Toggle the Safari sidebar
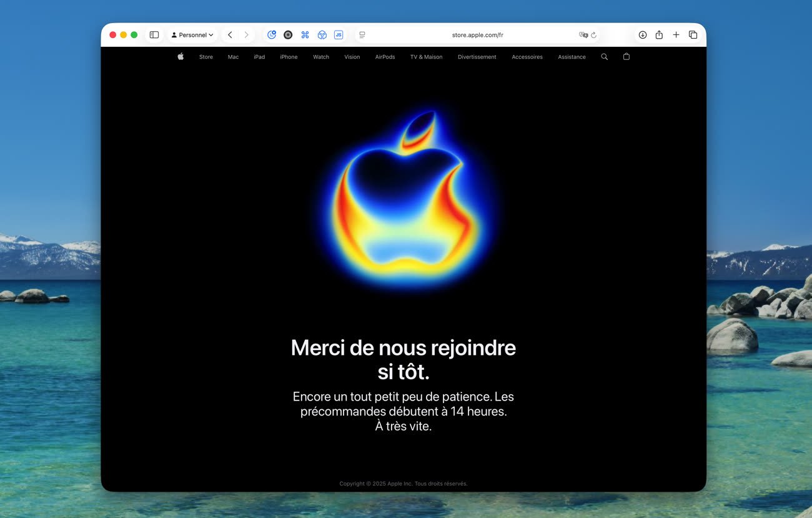 (154, 35)
